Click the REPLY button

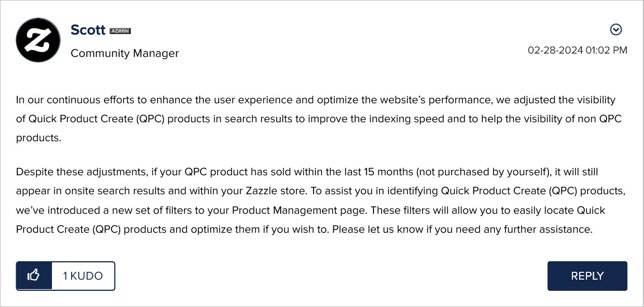tap(588, 276)
